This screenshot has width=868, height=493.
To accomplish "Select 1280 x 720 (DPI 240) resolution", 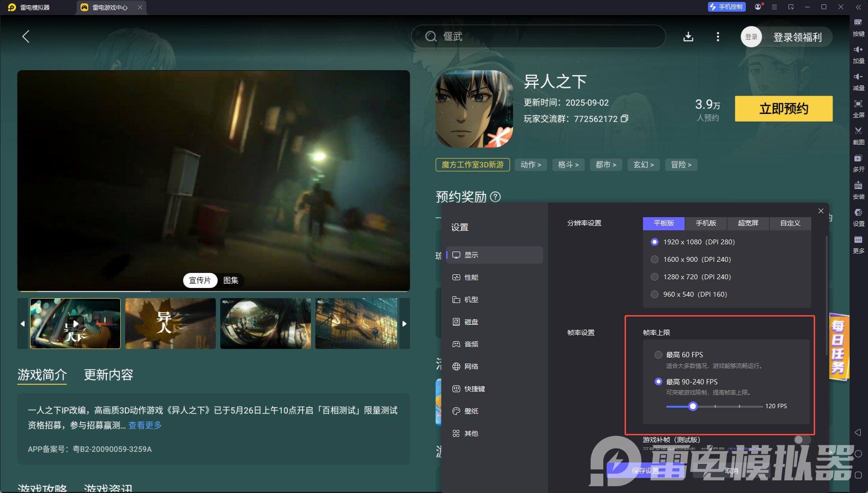I will [655, 277].
